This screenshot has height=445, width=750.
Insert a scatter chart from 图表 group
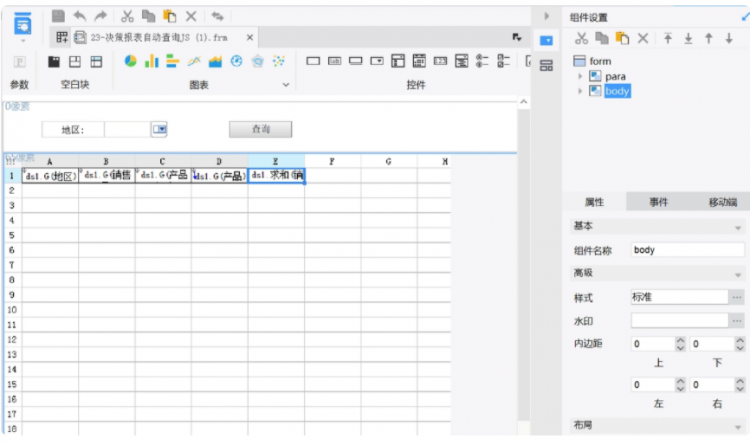pos(278,61)
